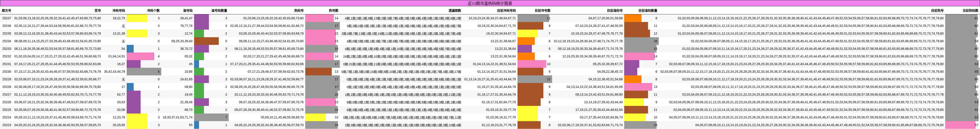Screen dimensions: 980x129
Task: Click period number 25232
Action: pos(7,56)
